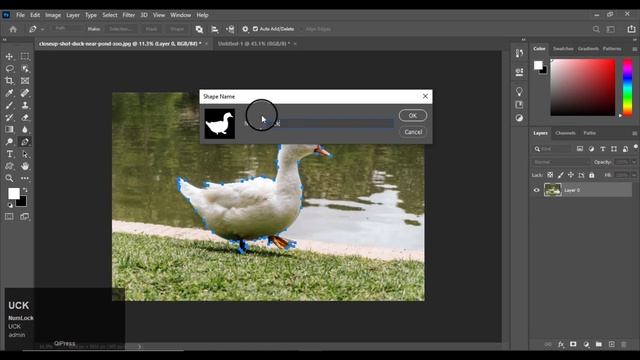Open the workspace switcher
Image resolution: width=640 pixels, height=360 pixels.
[x=611, y=29]
